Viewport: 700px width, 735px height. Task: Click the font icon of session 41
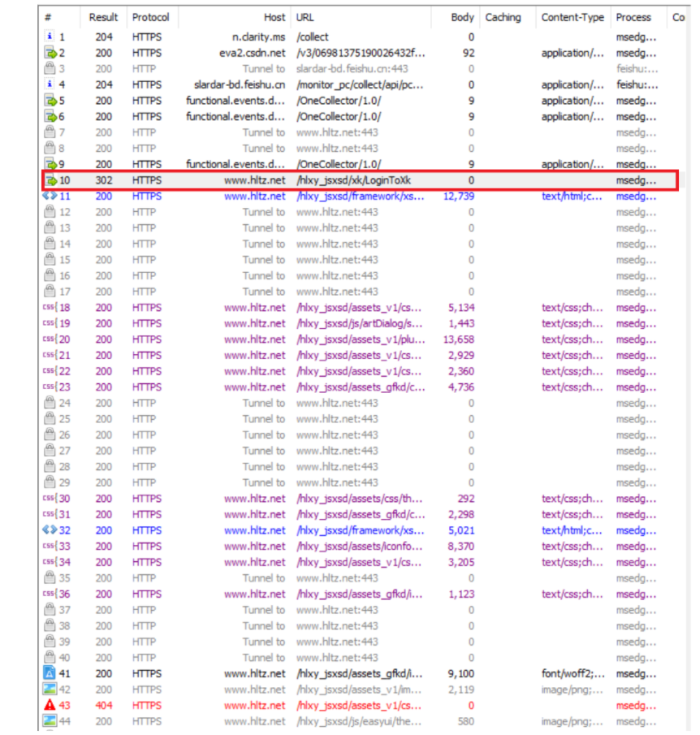(x=50, y=673)
